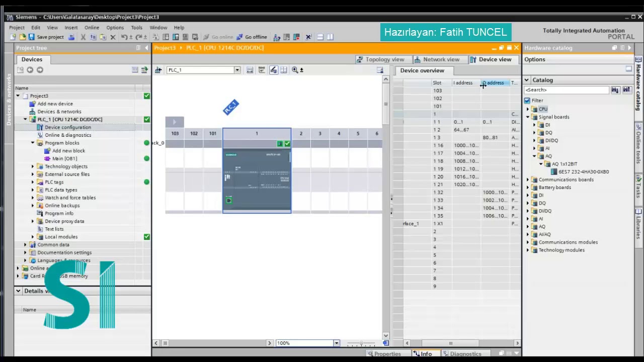Click the Upload from device icon
644x362 pixels.
[176, 37]
